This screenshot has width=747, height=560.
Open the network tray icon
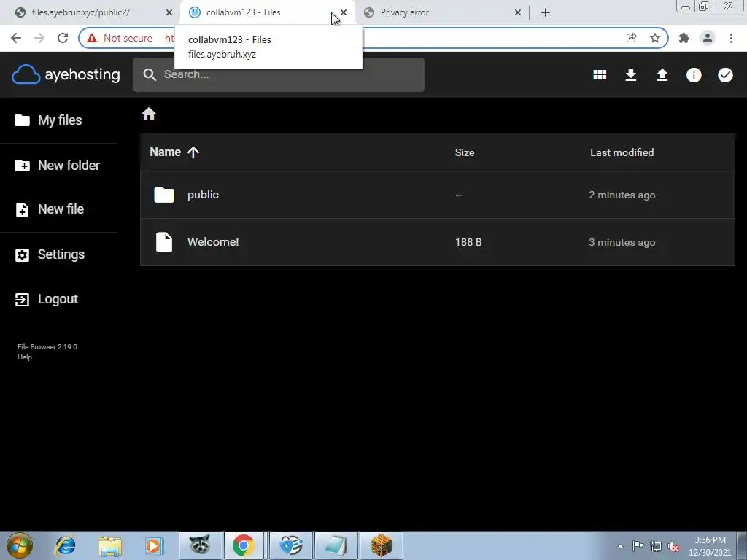pyautogui.click(x=656, y=546)
